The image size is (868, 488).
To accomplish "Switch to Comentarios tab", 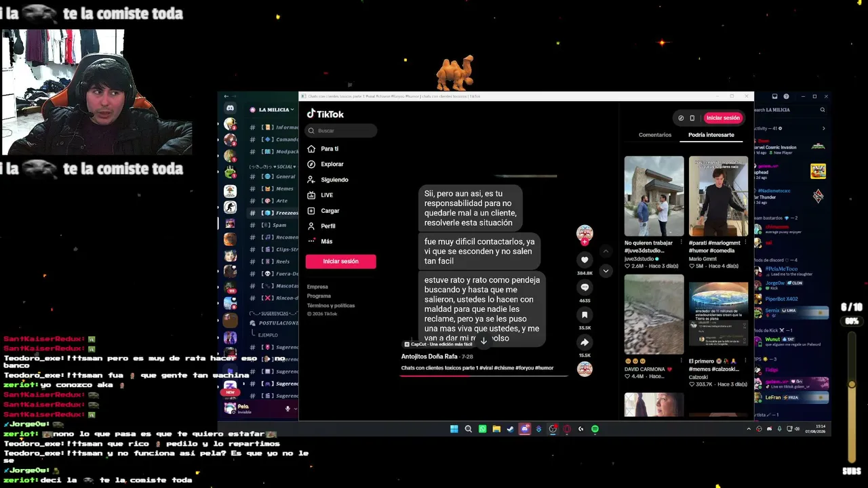I will tap(655, 135).
